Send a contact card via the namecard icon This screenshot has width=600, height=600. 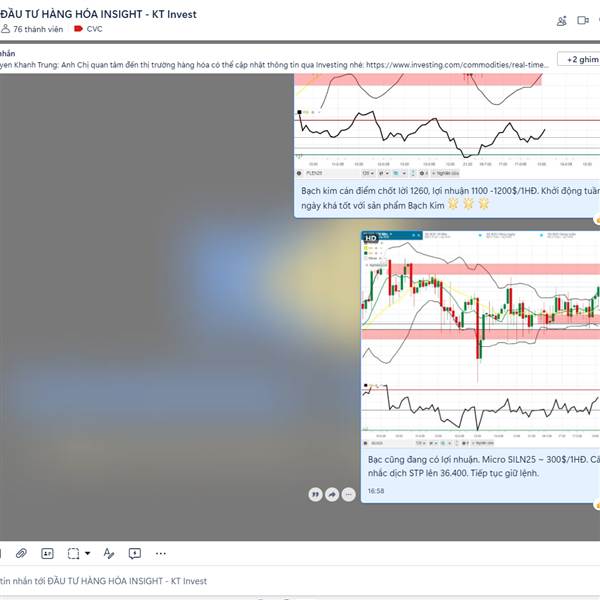tap(47, 553)
